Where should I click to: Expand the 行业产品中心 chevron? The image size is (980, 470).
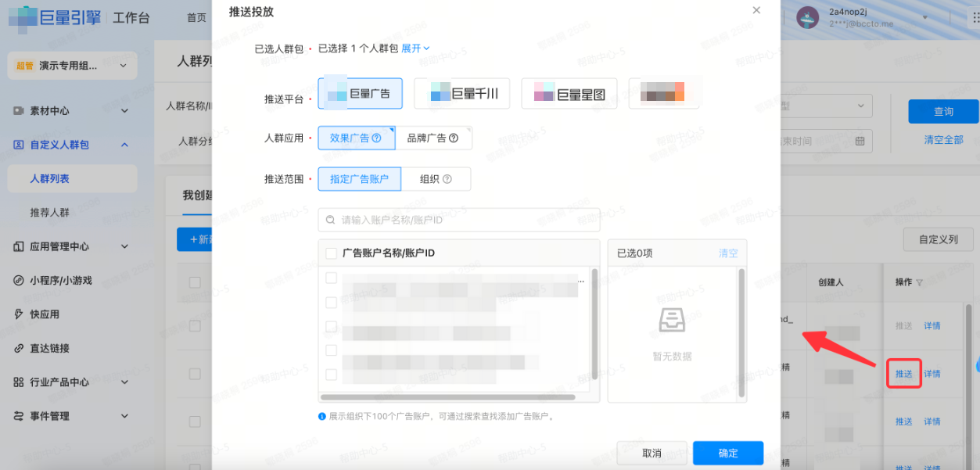coord(124,382)
